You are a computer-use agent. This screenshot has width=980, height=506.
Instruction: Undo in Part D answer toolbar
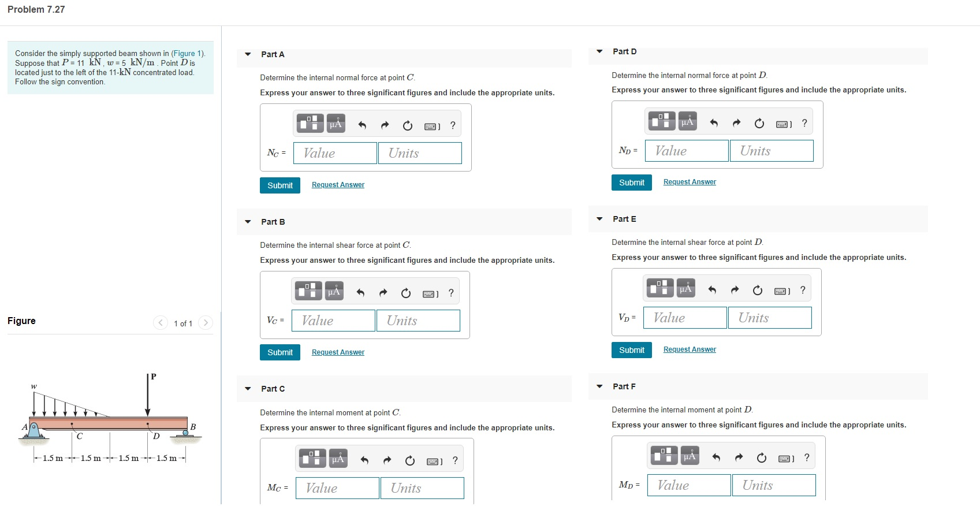point(714,123)
